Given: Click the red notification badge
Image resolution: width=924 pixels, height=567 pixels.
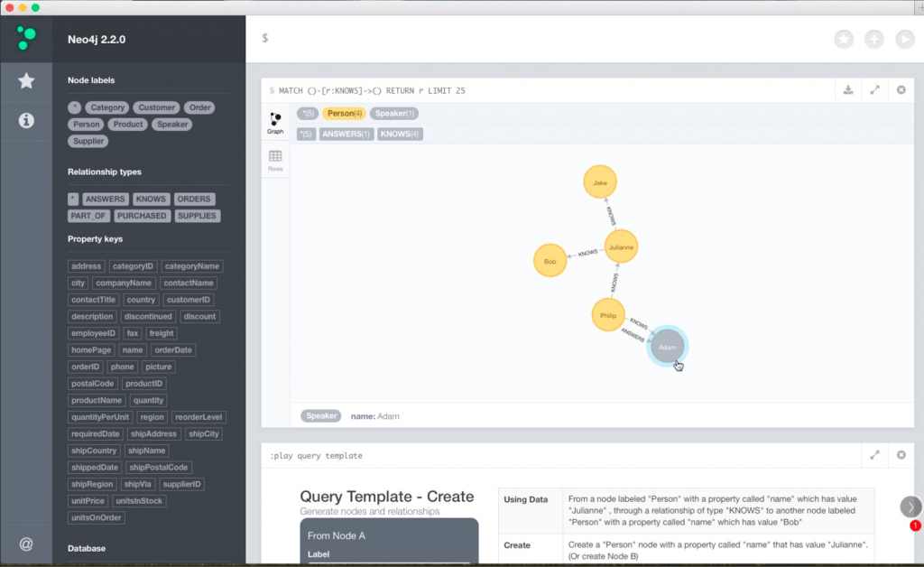Looking at the screenshot, I should click(x=915, y=525).
